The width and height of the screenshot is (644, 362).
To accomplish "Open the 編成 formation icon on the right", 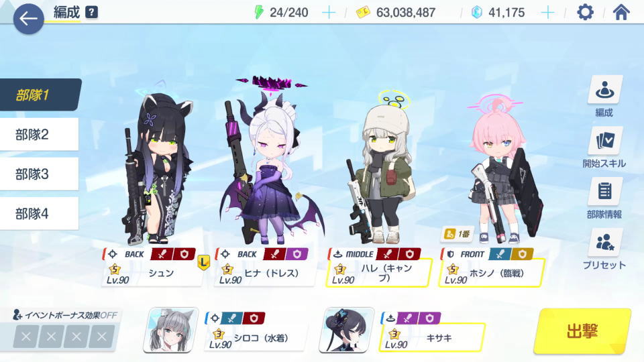I will pos(604,89).
